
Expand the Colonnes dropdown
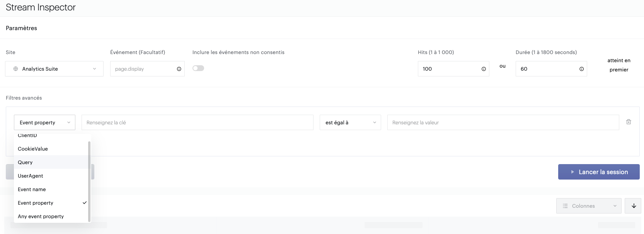(x=588, y=206)
